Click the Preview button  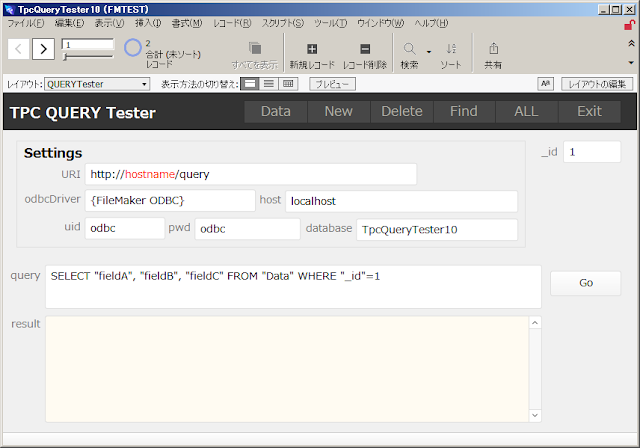[332, 84]
